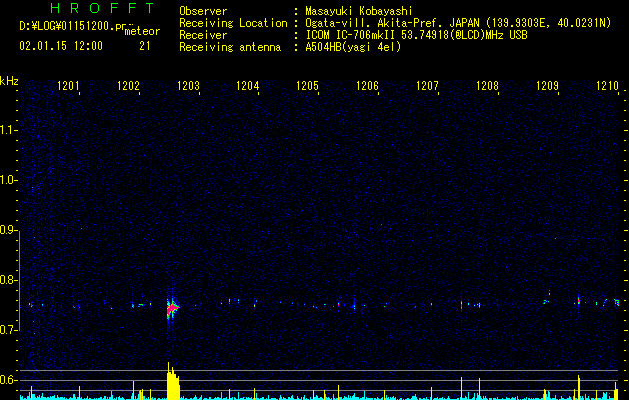Click the A504HB(yagi 4el) antenna value

pyautogui.click(x=353, y=47)
